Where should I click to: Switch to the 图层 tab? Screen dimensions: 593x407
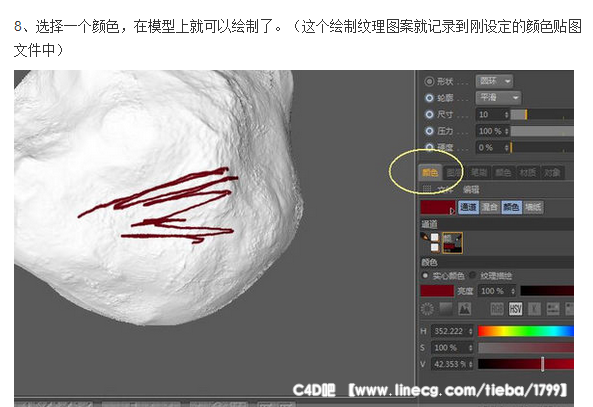454,172
